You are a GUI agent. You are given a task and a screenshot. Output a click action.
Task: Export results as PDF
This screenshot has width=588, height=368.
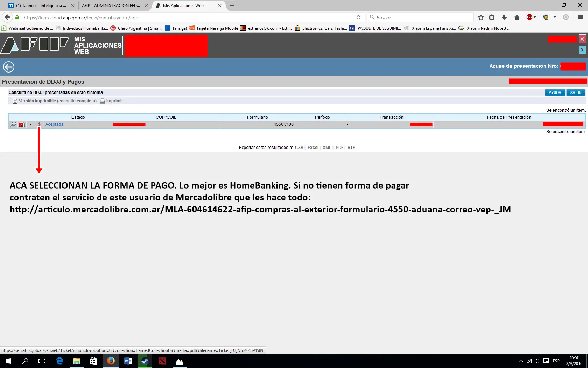(x=339, y=148)
